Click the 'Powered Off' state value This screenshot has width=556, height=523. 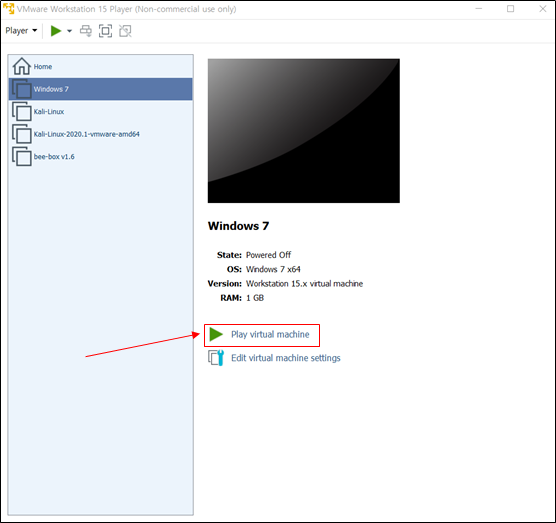click(268, 255)
